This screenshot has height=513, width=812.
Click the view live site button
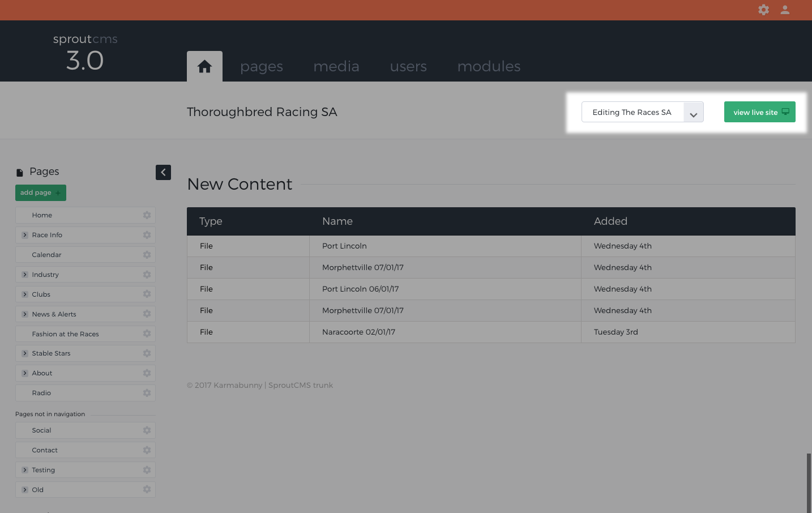[x=760, y=112]
